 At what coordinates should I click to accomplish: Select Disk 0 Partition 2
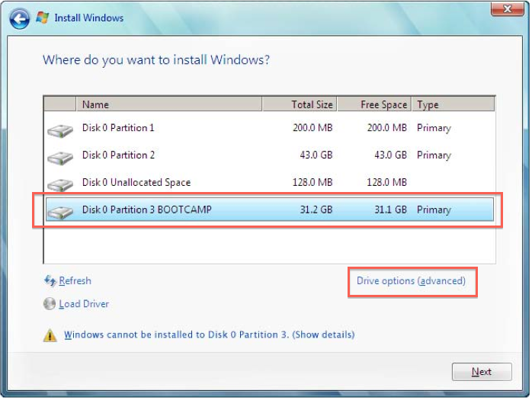click(x=269, y=155)
